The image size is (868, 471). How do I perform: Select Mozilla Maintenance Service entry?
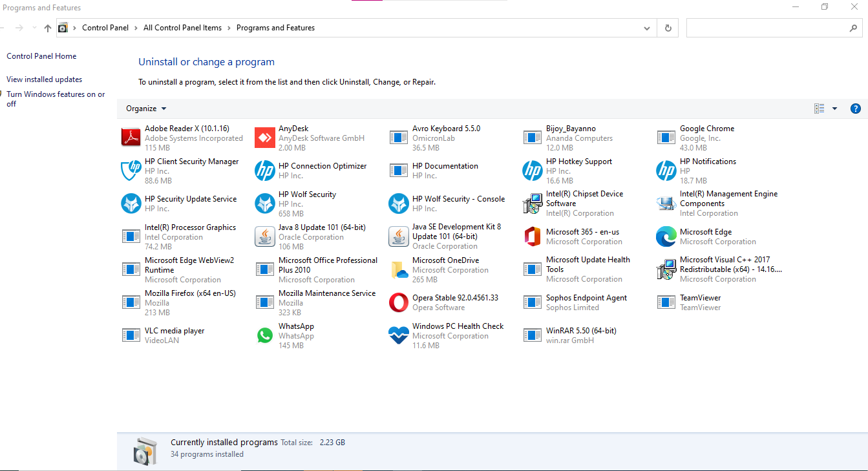pos(315,302)
